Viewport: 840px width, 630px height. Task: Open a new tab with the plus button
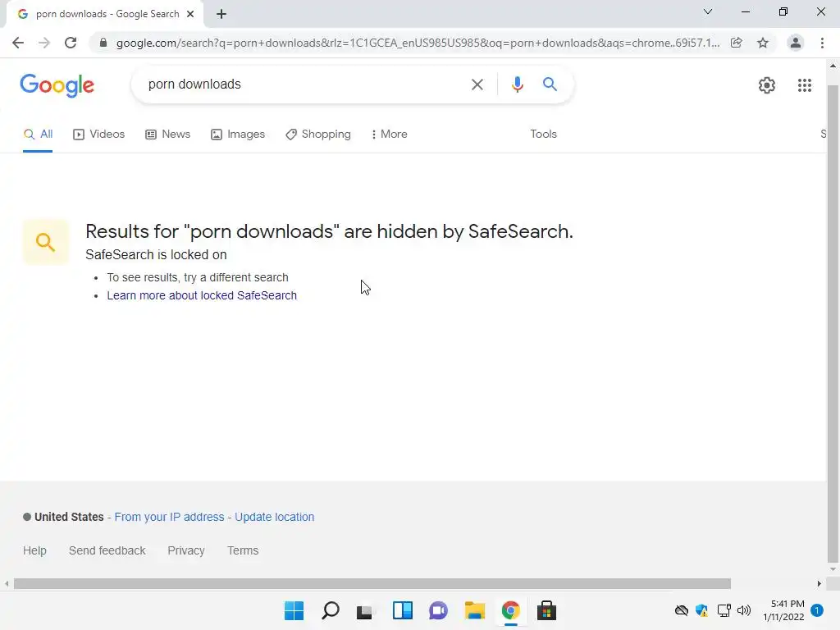pyautogui.click(x=221, y=15)
